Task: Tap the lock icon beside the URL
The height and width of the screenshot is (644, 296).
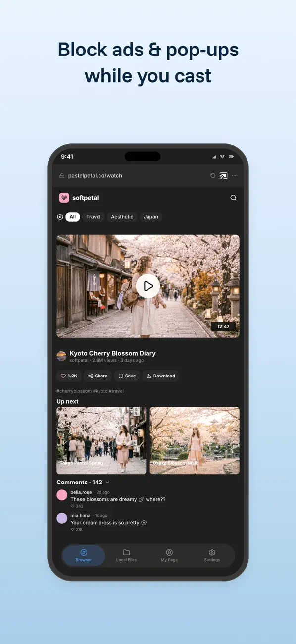Action: (x=62, y=176)
